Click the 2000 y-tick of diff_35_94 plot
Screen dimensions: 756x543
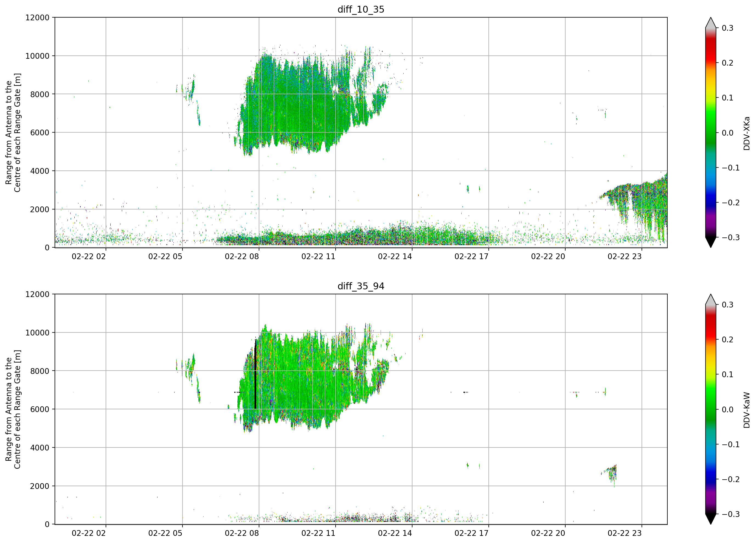pos(40,486)
